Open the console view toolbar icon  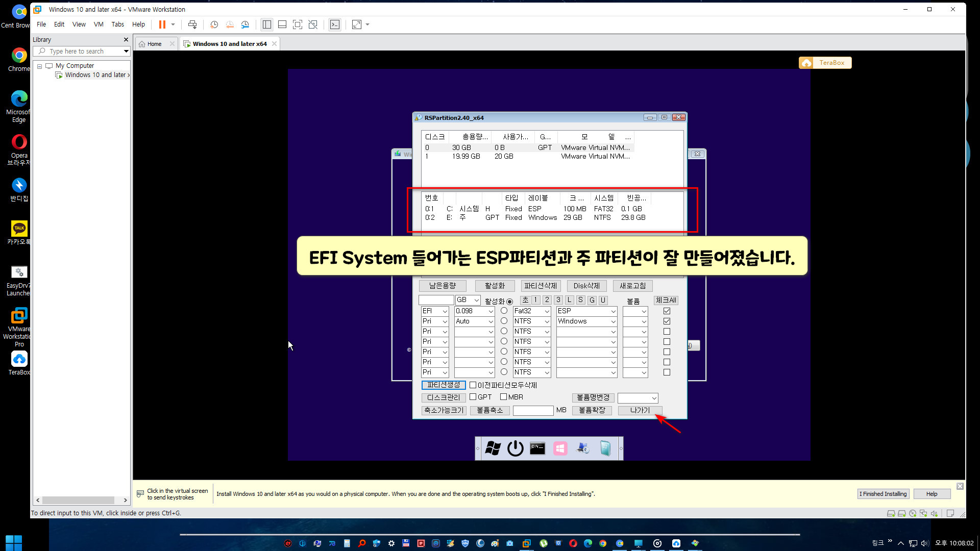[335, 24]
